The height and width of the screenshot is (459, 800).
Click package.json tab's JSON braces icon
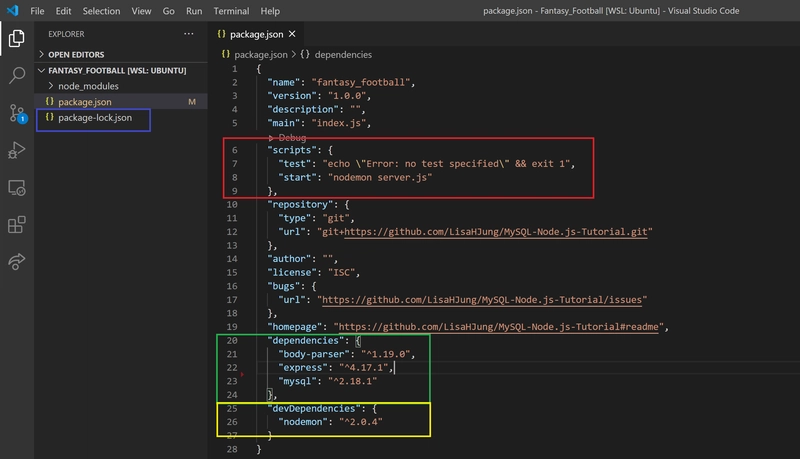pyautogui.click(x=221, y=34)
